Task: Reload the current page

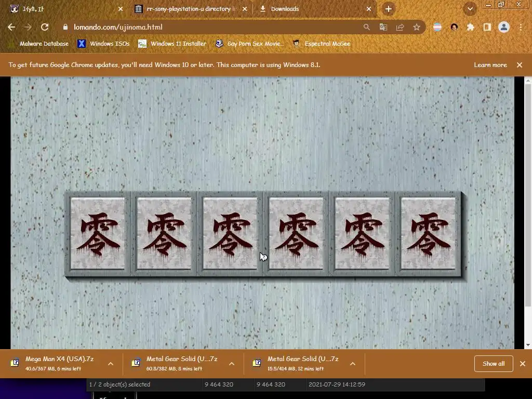Action: coord(45,27)
